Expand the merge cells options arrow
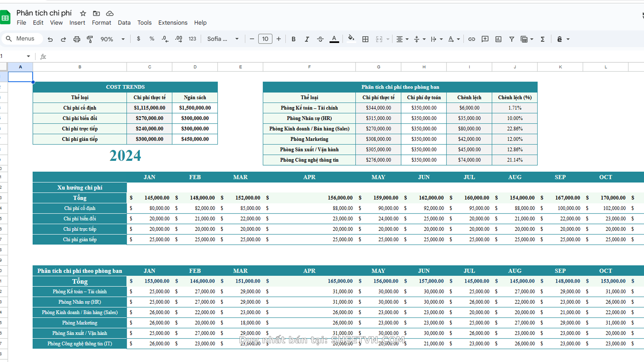Viewport: 644px width, 362px height. [x=388, y=39]
